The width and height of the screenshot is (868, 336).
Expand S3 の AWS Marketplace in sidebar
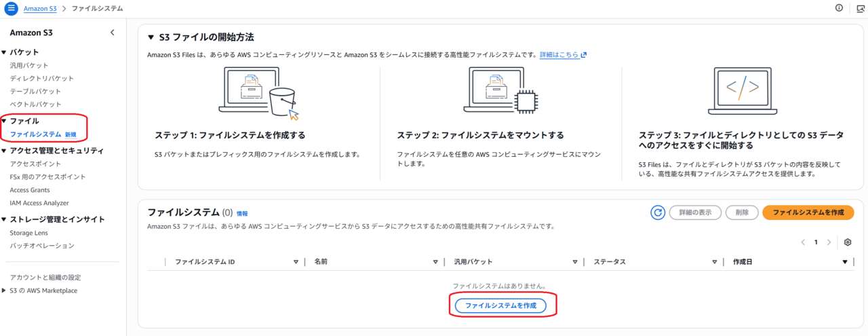[4, 291]
